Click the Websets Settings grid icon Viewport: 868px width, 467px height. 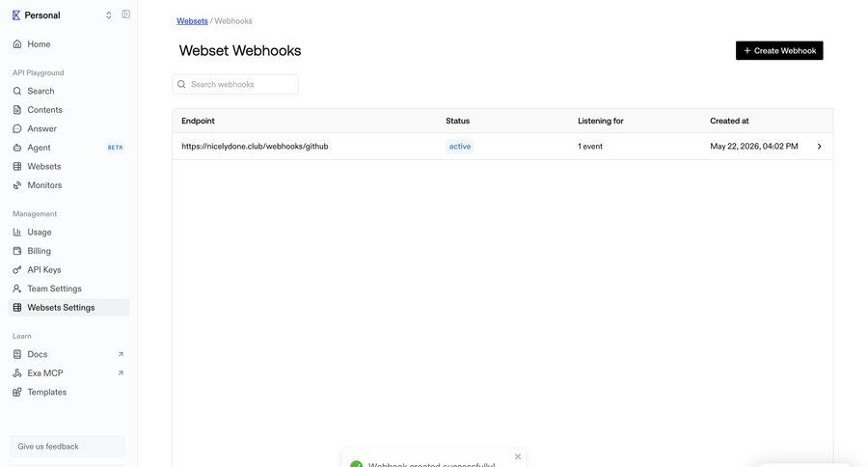point(17,308)
